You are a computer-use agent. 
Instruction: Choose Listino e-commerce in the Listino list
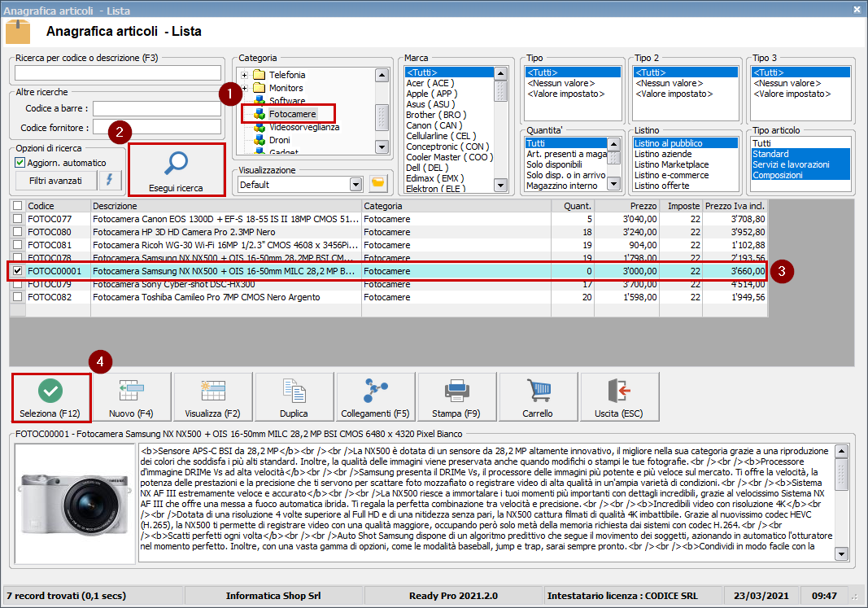[x=671, y=175]
